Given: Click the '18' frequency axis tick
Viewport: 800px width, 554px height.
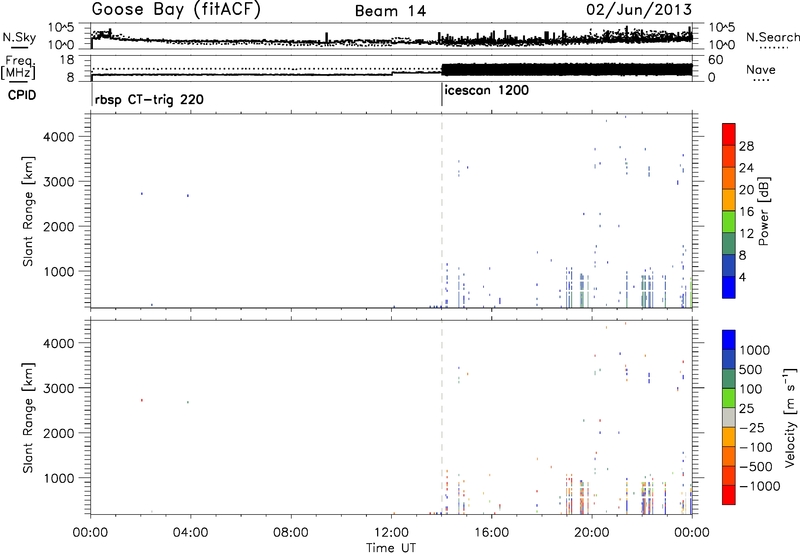Looking at the screenshot, I should [67, 60].
